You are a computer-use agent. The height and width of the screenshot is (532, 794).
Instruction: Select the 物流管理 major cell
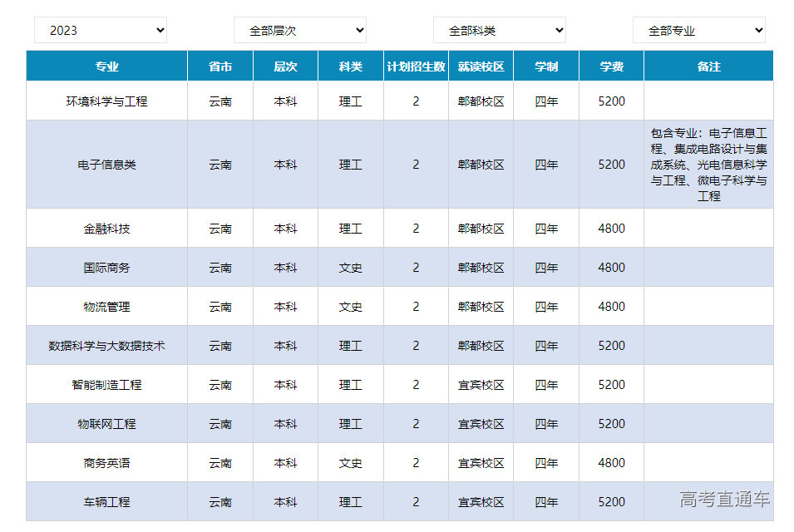pyautogui.click(x=106, y=307)
